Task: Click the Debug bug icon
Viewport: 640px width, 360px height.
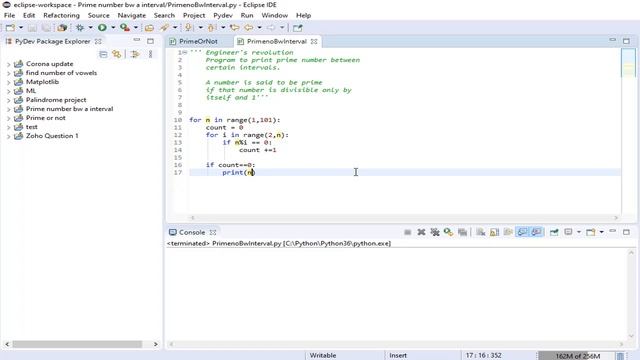Action: [x=80, y=28]
